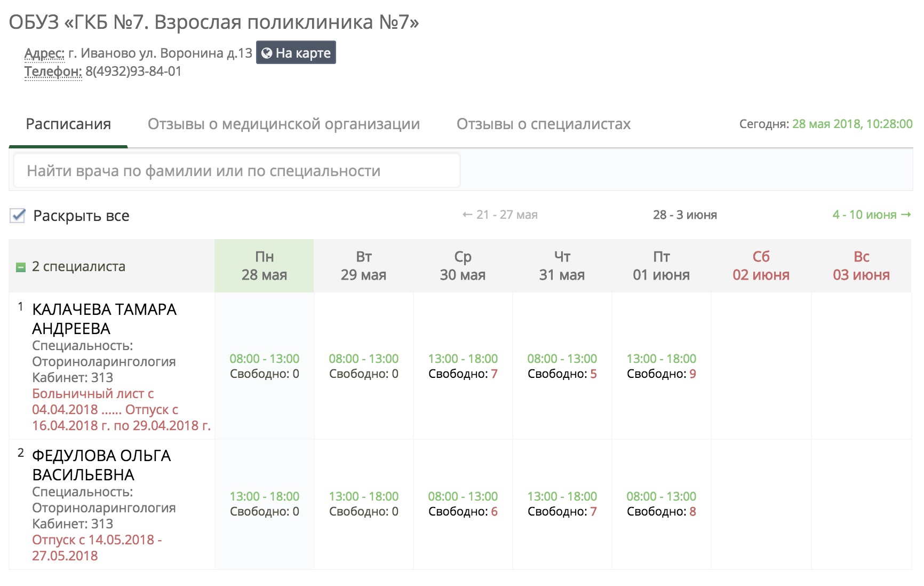Uncheck the Раскрыть все checkbox

click(x=18, y=216)
